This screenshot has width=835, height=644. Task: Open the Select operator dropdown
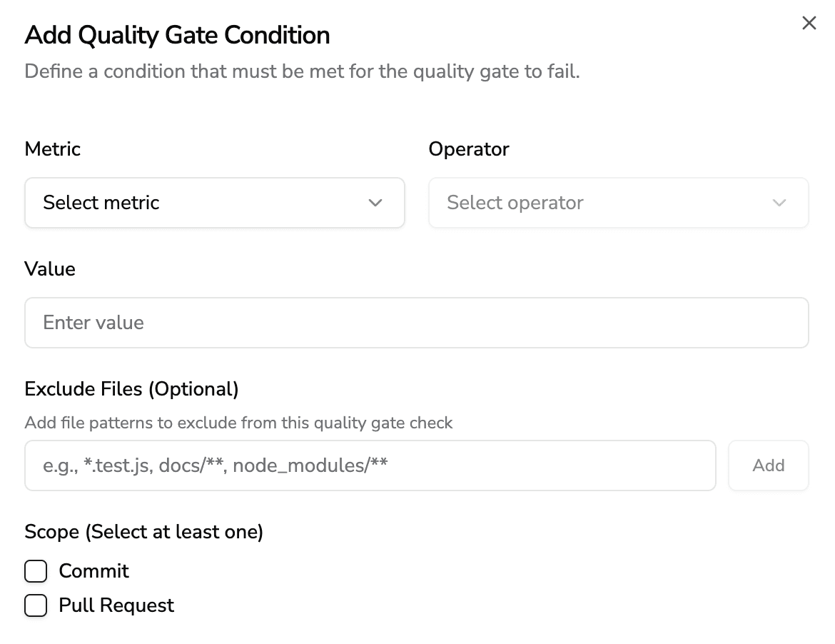[x=618, y=203]
